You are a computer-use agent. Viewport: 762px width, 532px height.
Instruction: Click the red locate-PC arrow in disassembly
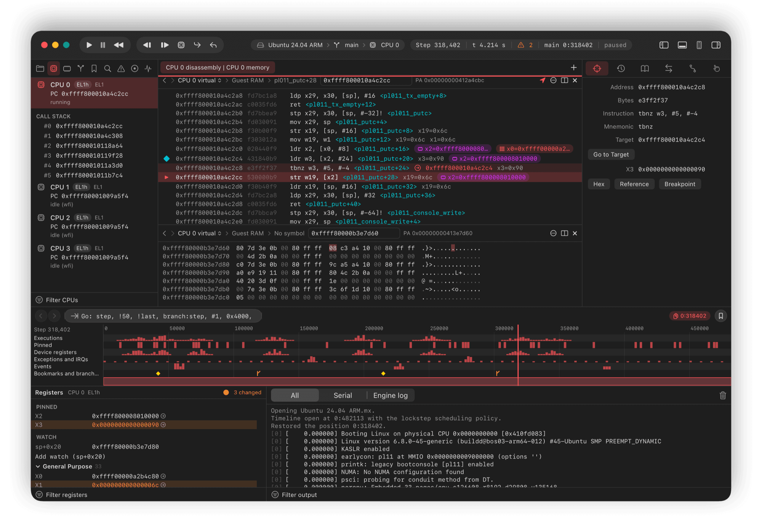click(x=543, y=80)
